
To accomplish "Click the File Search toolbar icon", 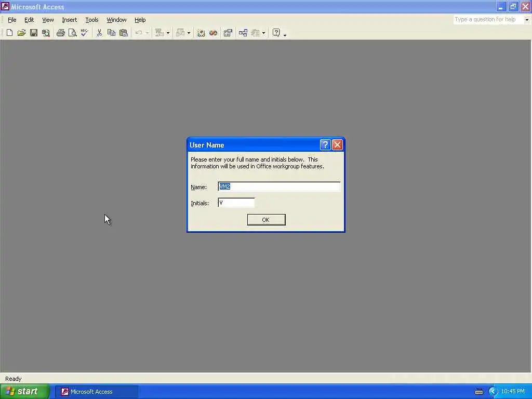I will click(46, 33).
